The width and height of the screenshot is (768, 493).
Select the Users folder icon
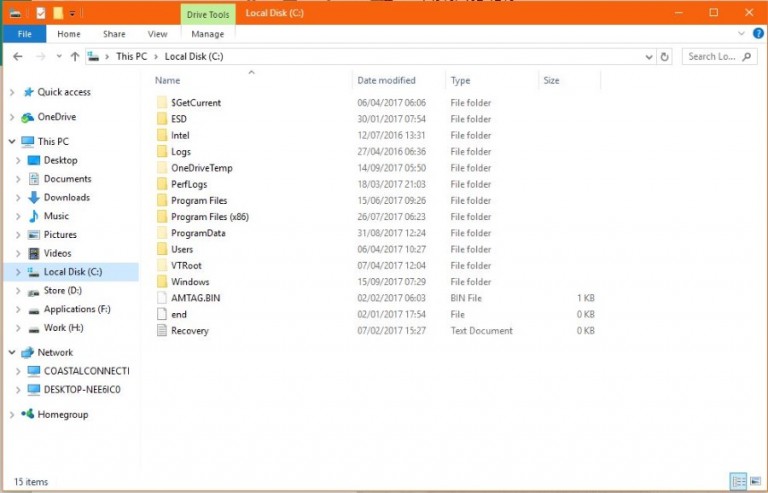pyautogui.click(x=162, y=249)
